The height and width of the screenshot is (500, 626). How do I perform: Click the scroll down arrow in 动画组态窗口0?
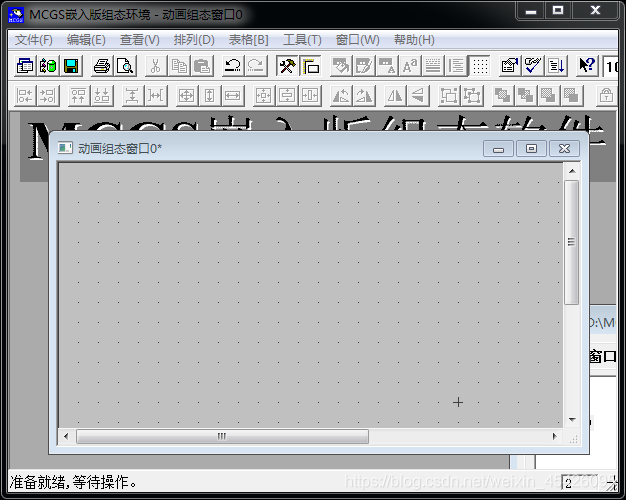click(x=572, y=420)
